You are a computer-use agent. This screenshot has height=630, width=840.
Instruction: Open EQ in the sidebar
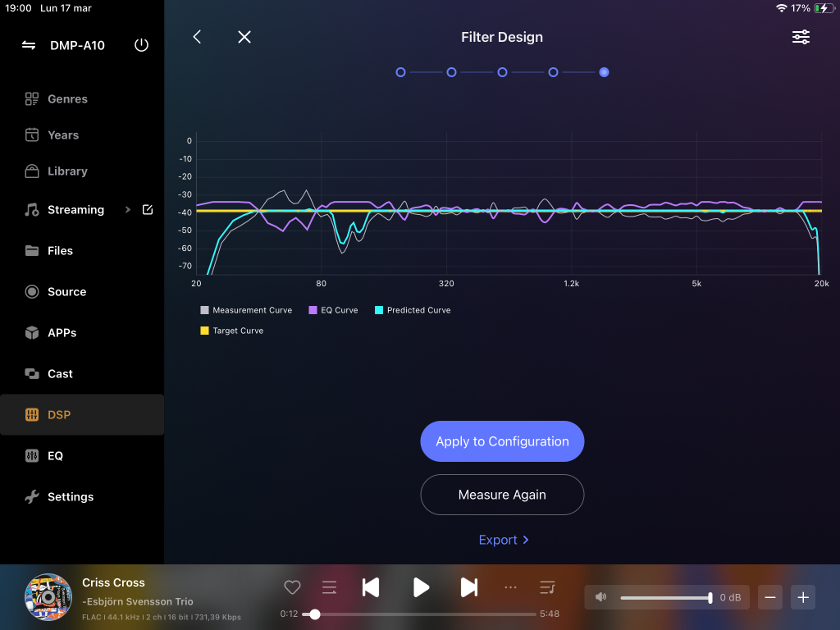pyautogui.click(x=82, y=456)
